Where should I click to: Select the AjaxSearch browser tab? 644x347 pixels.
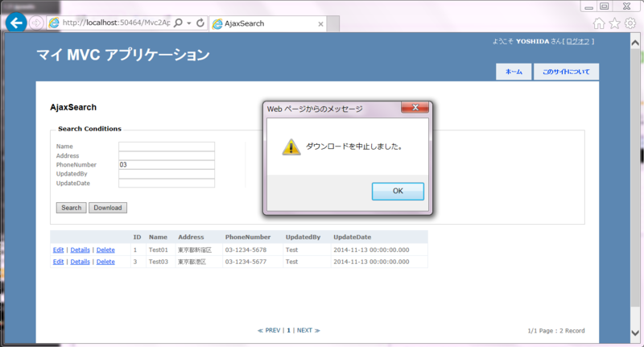[x=268, y=24]
